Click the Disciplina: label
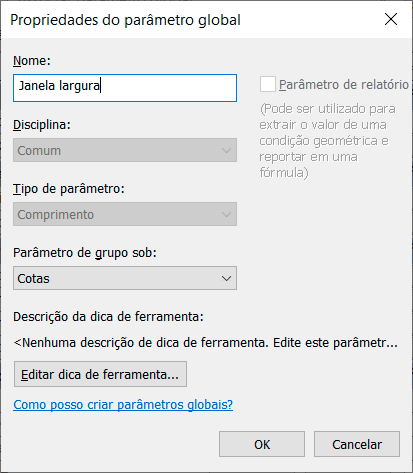Image resolution: width=413 pixels, height=473 pixels. click(42, 125)
